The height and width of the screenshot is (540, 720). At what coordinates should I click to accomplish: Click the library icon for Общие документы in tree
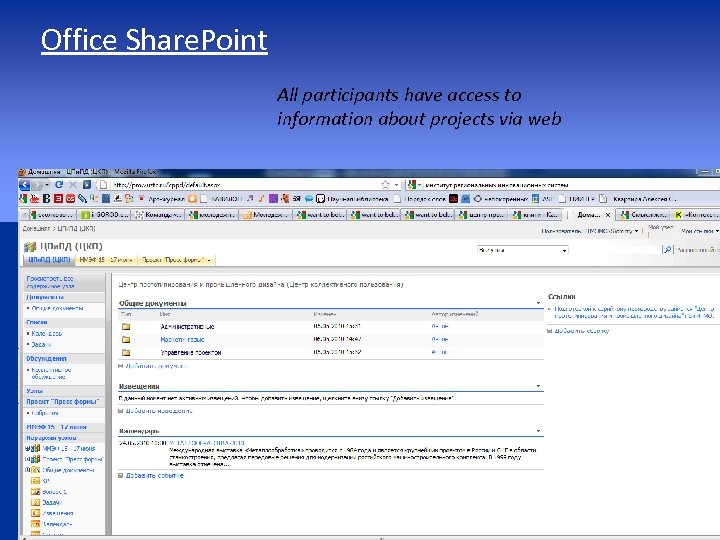click(35, 470)
